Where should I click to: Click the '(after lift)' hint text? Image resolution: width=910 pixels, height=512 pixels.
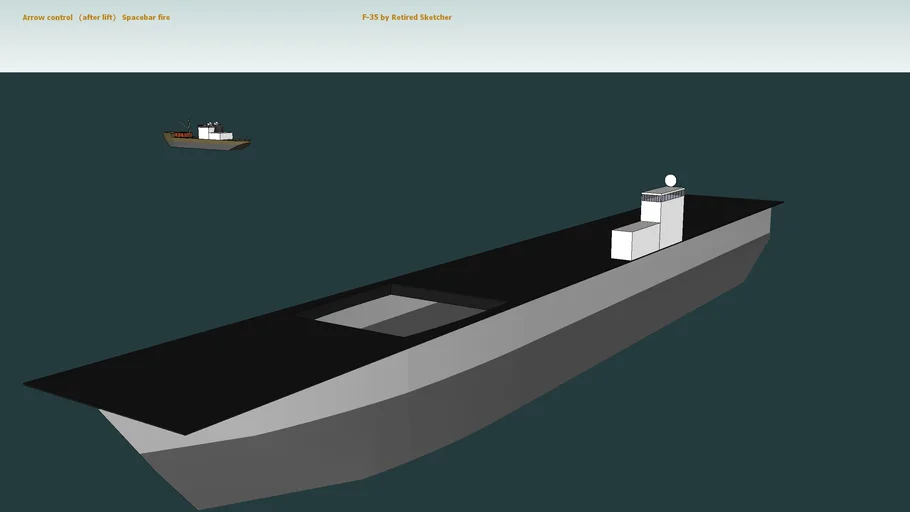[x=97, y=18]
